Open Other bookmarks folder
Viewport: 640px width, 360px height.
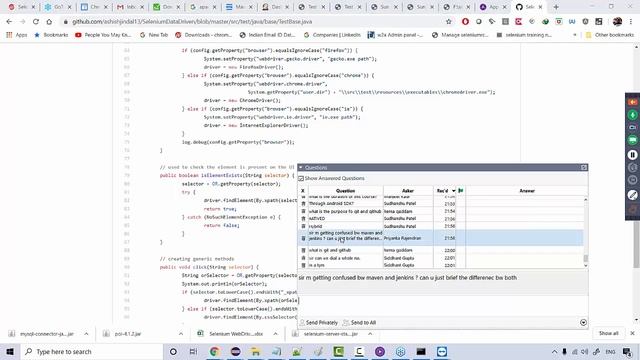tap(610, 35)
